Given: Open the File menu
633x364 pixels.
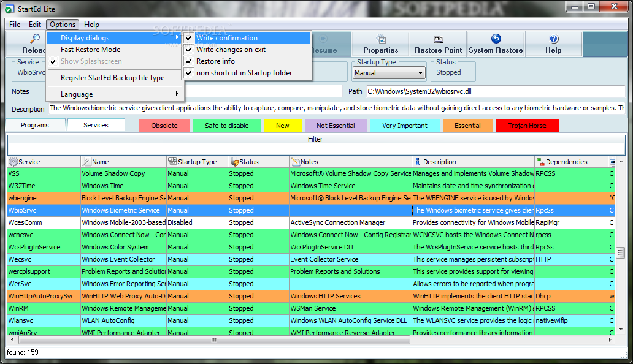Looking at the screenshot, I should pyautogui.click(x=15, y=25).
